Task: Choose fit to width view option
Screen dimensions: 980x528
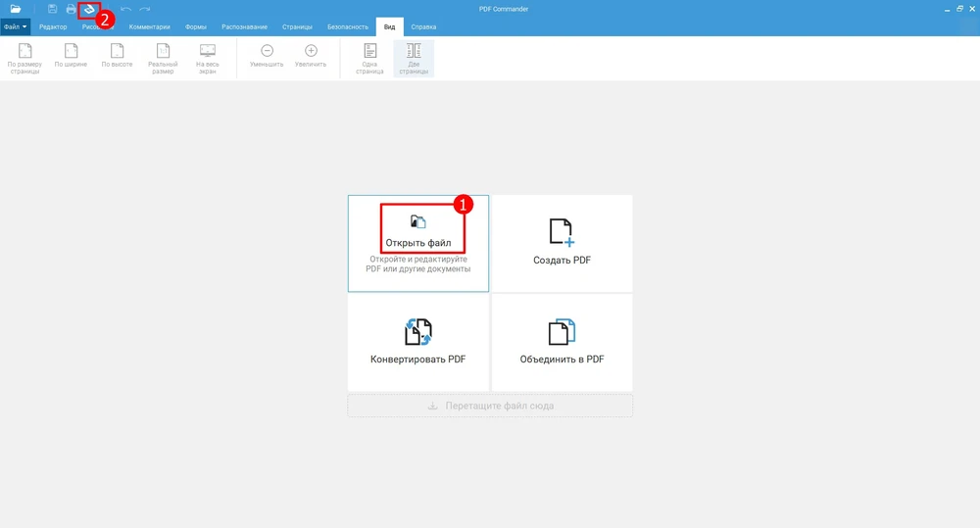Action: coord(71,59)
